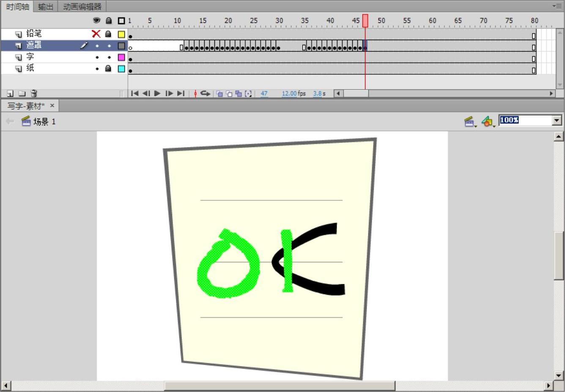Screen dimensions: 565x392
Task: Open the timeline panel options menu
Action: pos(557,6)
